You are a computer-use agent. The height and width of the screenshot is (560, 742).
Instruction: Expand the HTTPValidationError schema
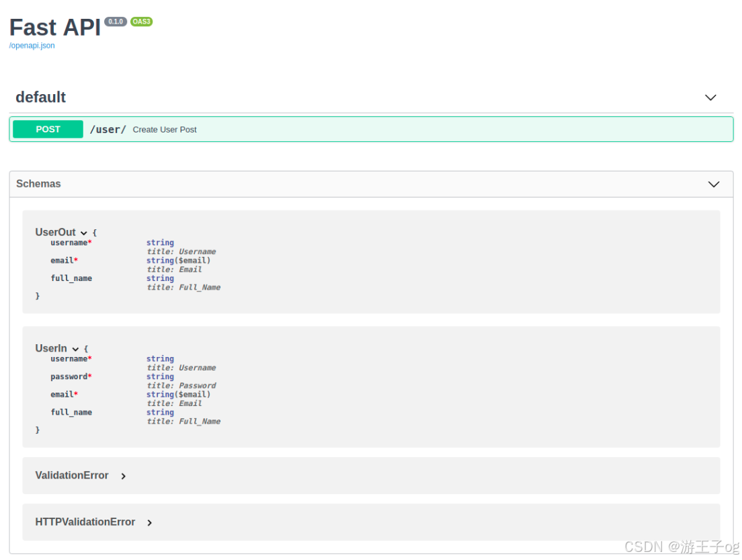tap(149, 522)
